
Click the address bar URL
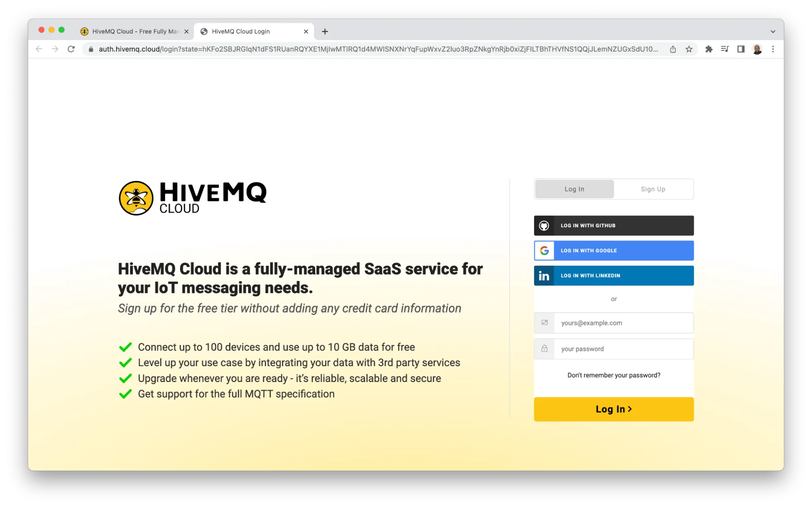(x=378, y=49)
